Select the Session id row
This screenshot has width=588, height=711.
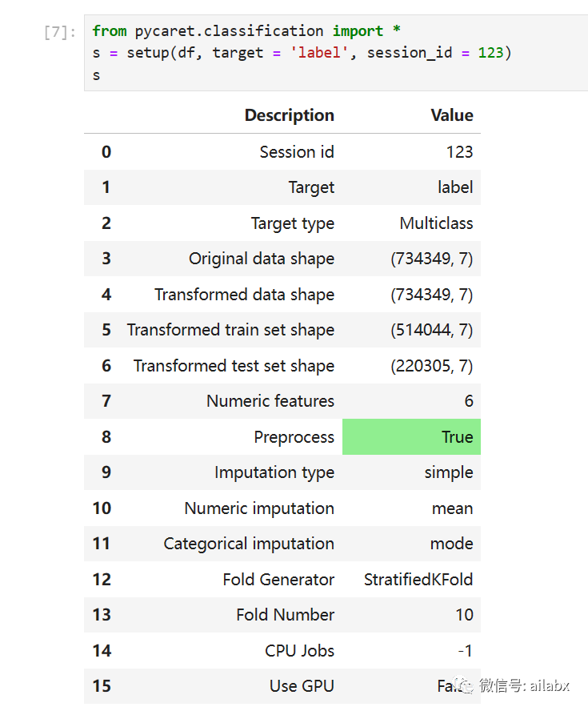click(x=282, y=152)
